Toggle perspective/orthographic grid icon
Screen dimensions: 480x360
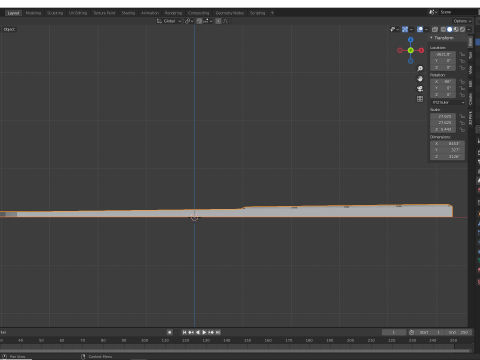420,99
